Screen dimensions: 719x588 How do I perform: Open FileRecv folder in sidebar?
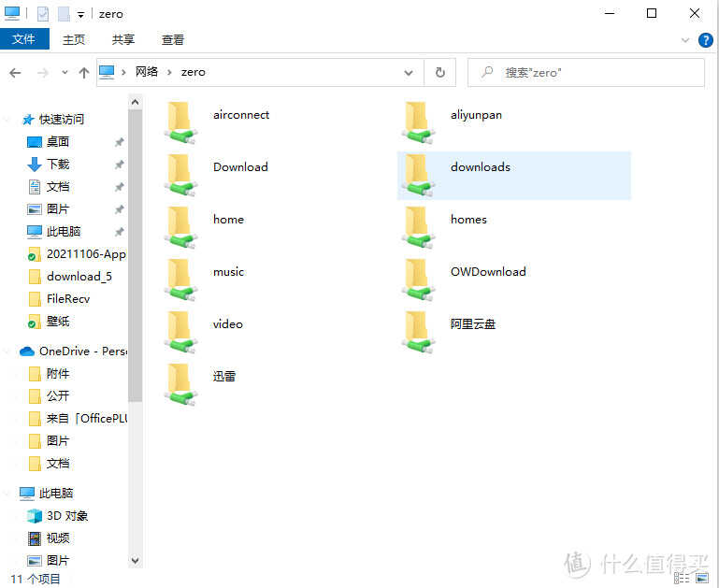pyautogui.click(x=68, y=299)
